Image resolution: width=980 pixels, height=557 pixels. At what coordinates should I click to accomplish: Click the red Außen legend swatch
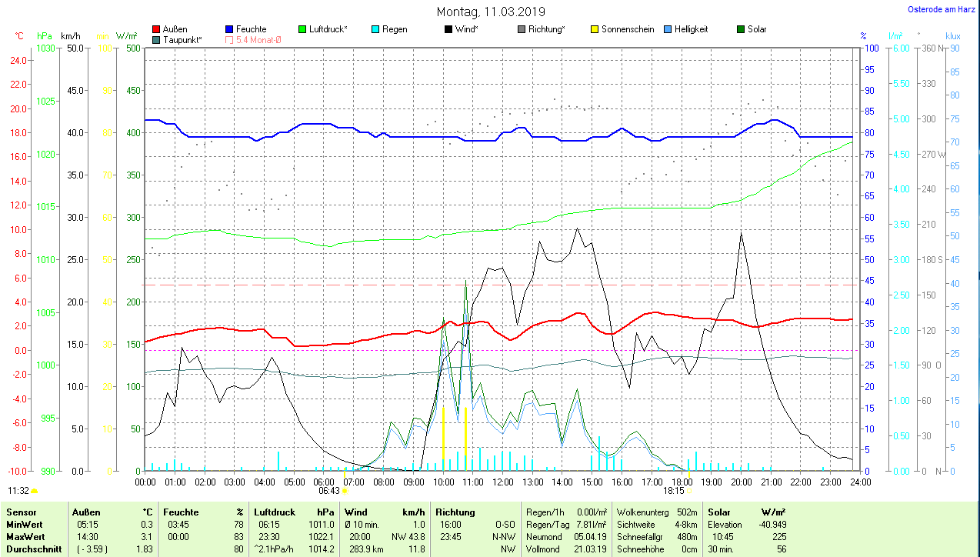pos(157,29)
